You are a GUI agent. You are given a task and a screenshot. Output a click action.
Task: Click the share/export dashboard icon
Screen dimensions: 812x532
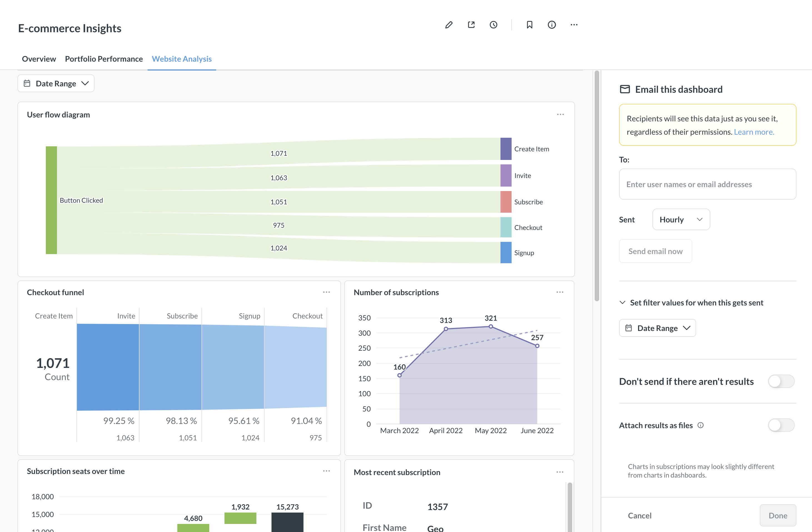(471, 25)
